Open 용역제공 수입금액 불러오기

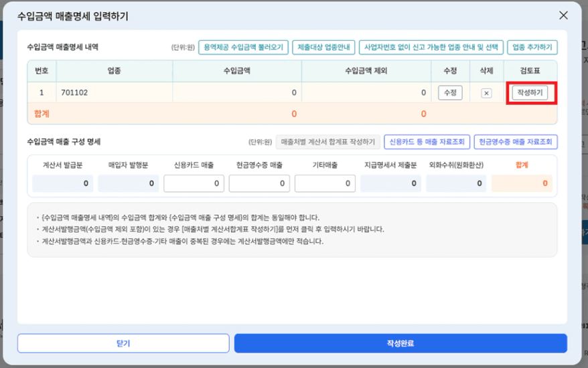click(243, 48)
